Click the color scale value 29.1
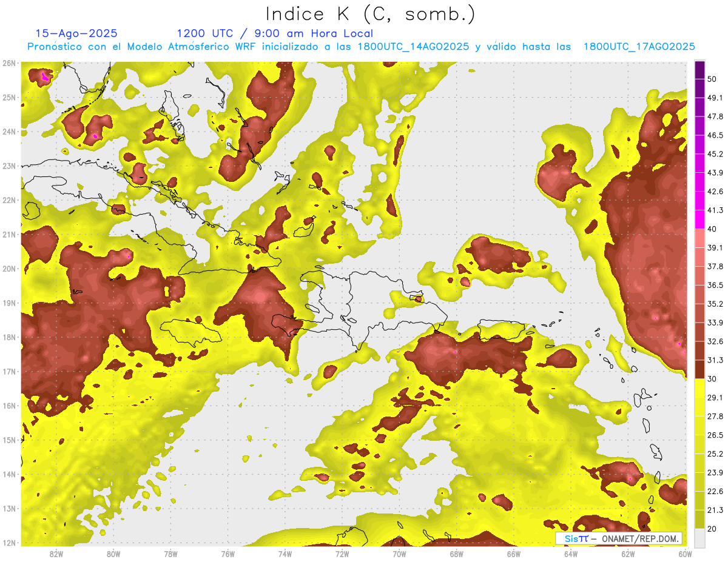This screenshot has height=562, width=728. [715, 398]
